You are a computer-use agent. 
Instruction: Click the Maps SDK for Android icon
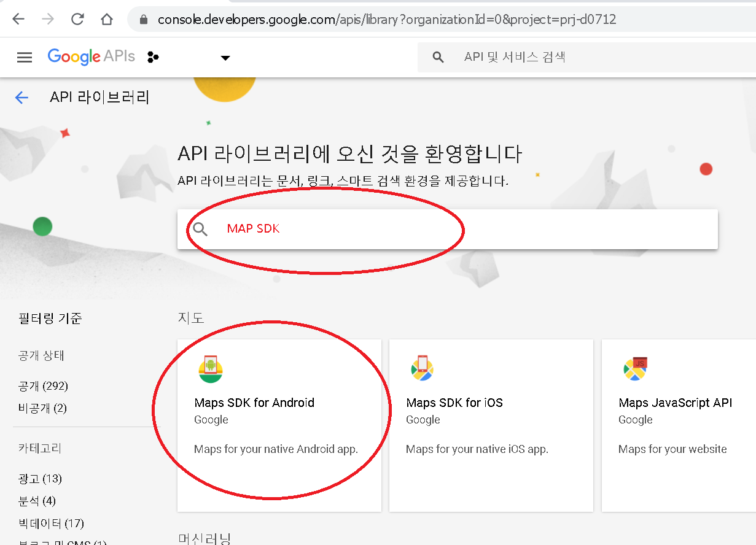click(x=211, y=369)
